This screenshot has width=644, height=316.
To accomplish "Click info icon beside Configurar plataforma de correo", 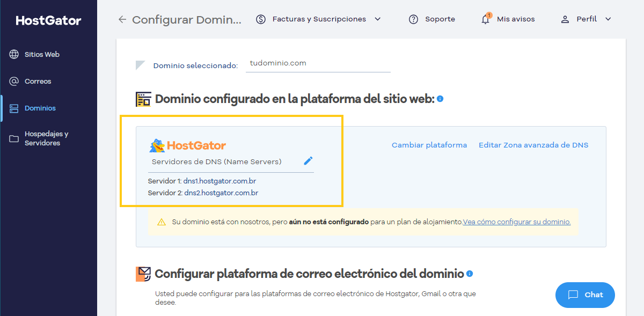I will [470, 274].
